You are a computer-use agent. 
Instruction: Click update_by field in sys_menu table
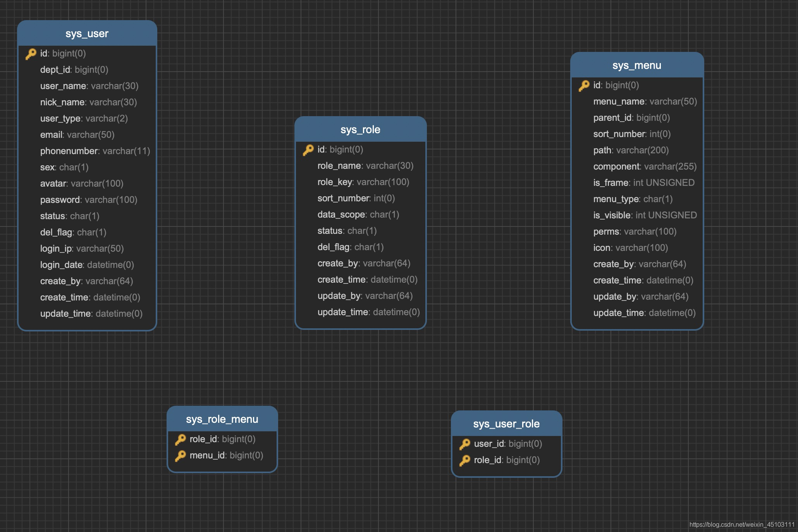[x=641, y=297]
